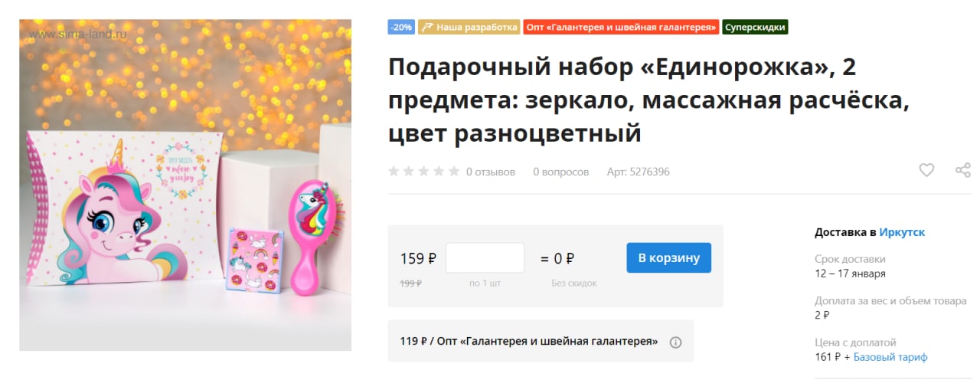The width and height of the screenshot is (980, 380).
Task: Change delivery city "Иркутск"
Action: [x=902, y=232]
